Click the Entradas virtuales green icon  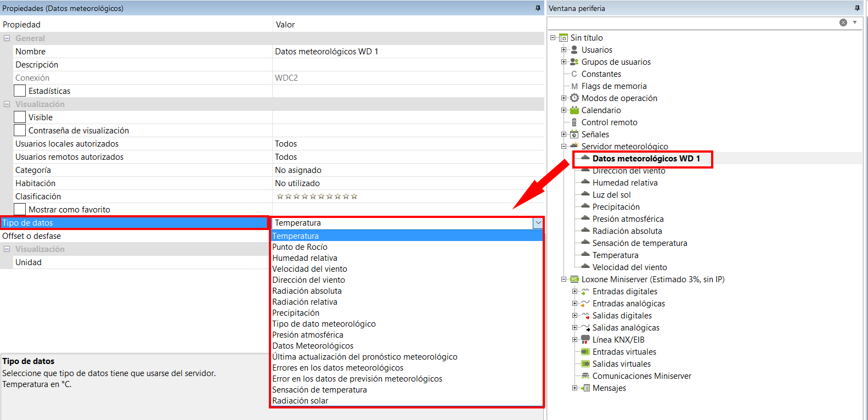tap(585, 352)
